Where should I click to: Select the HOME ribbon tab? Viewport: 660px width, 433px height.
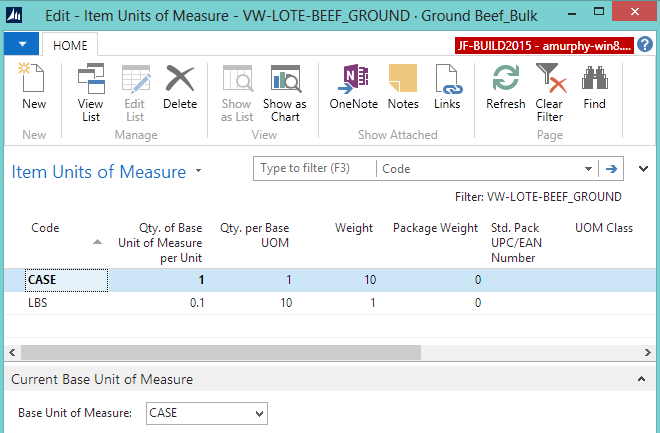[x=70, y=45]
